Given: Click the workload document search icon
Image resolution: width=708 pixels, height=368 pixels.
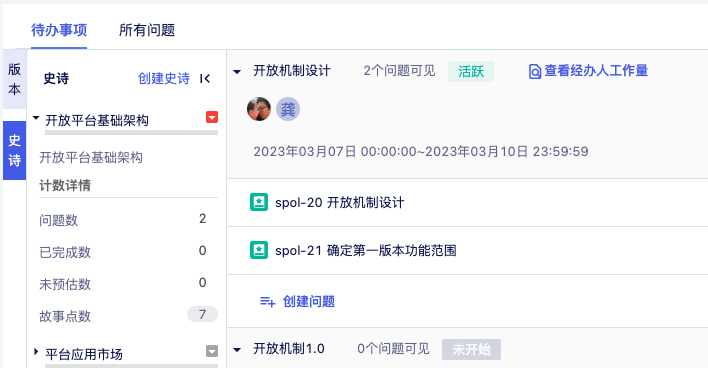Looking at the screenshot, I should (x=535, y=71).
